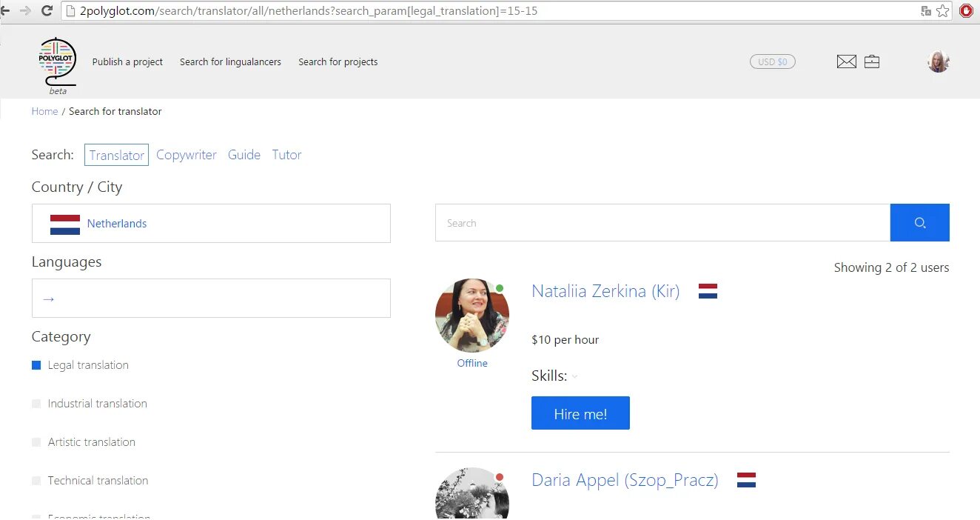Image resolution: width=980 pixels, height=520 pixels.
Task: Click Hire me! button for Nataliia Zerkina
Action: 580,413
